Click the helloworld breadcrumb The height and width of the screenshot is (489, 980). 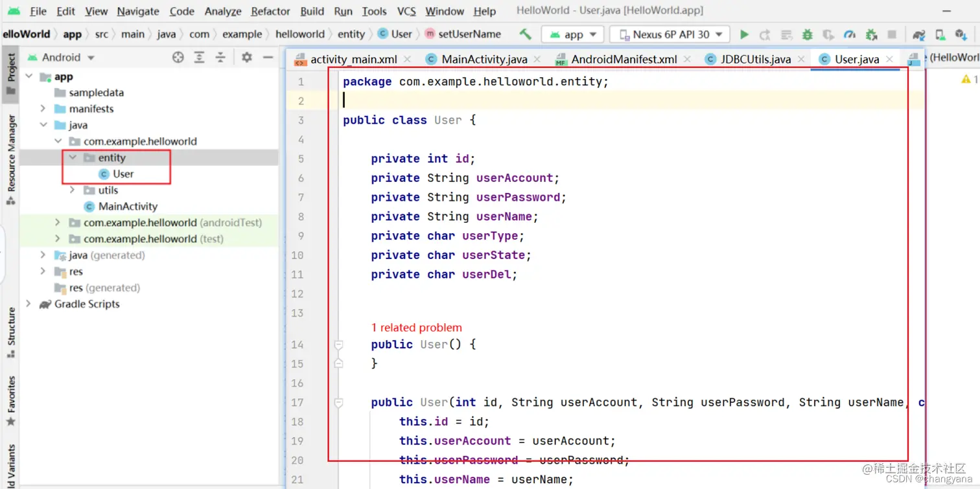[299, 34]
